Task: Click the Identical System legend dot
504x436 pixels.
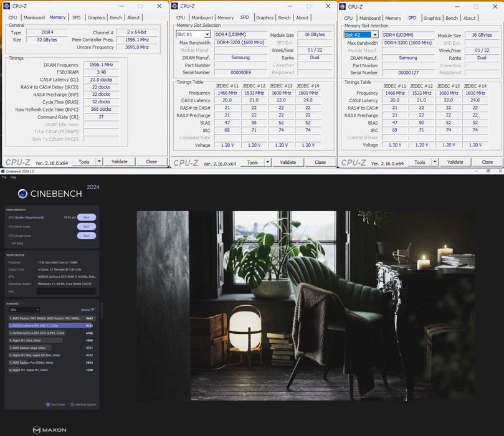Action: [72, 404]
